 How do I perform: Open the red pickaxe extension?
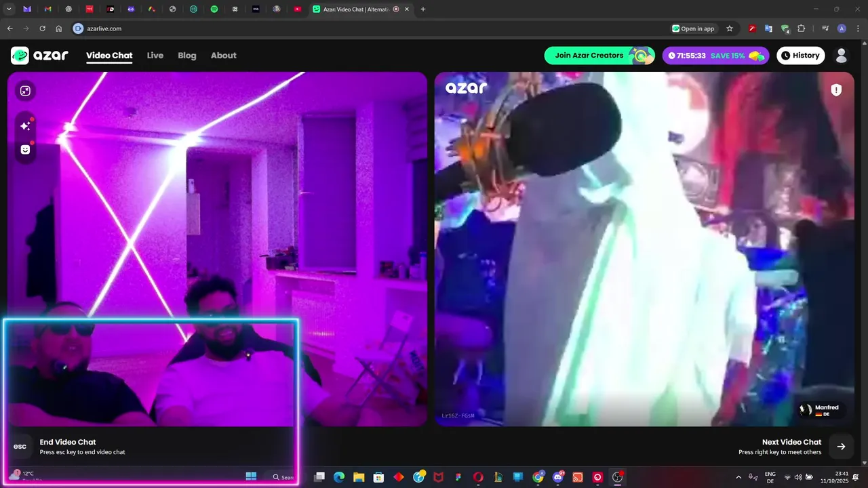tap(752, 28)
